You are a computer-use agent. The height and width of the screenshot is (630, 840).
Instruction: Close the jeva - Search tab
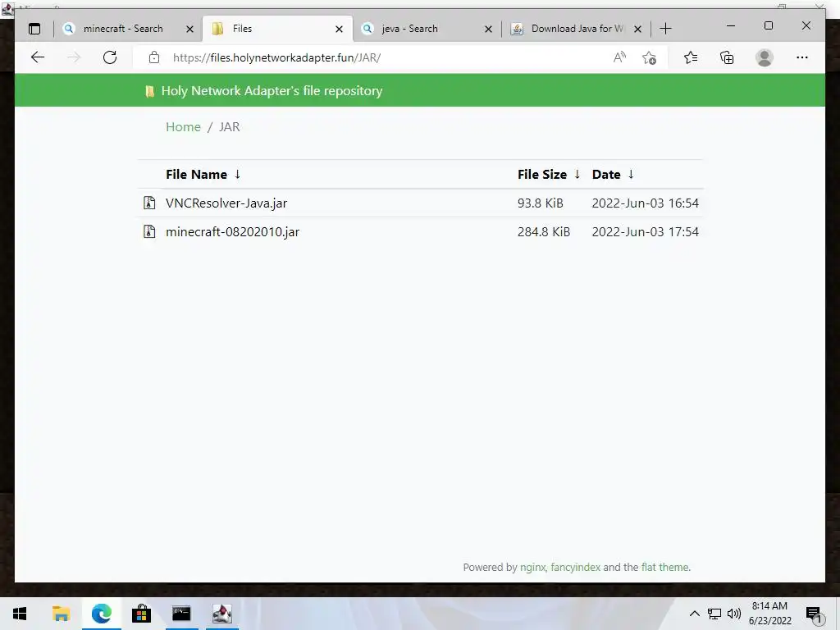488,29
